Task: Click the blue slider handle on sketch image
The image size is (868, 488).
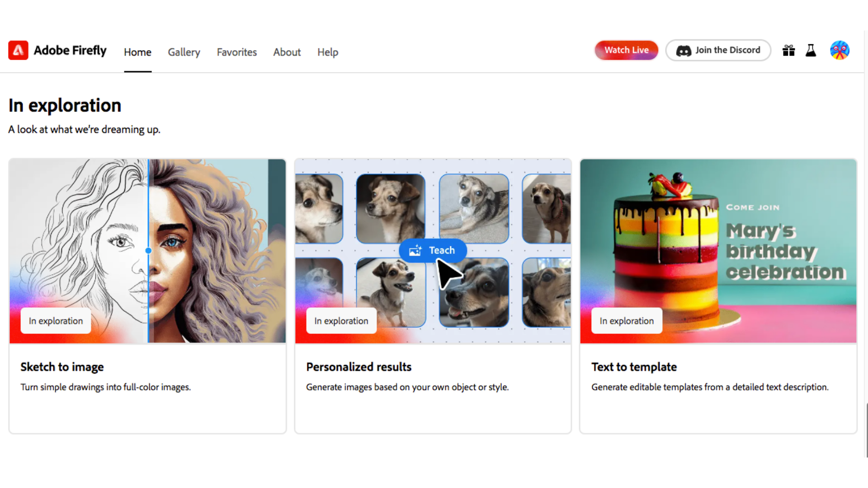Action: coord(148,250)
